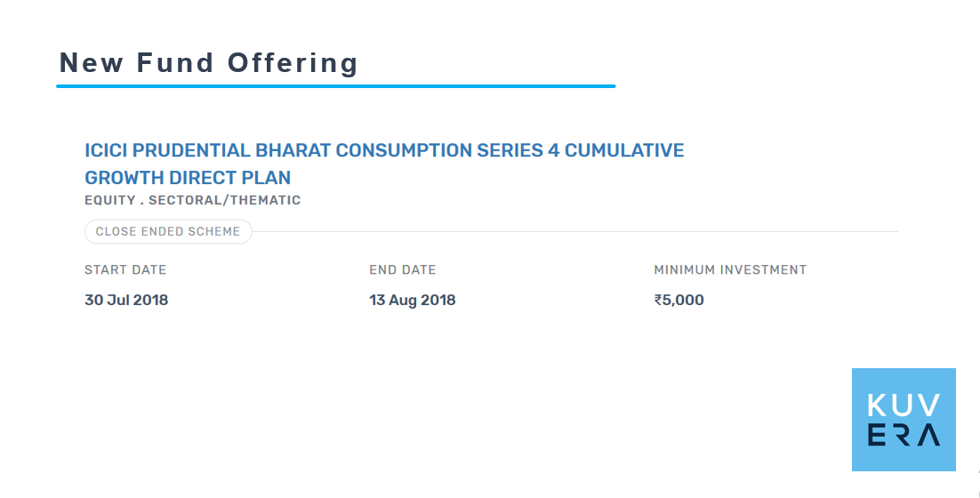Viewport: 980px width, 498px height.
Task: Select the ₹5,000 minimum investment amount
Action: (679, 300)
